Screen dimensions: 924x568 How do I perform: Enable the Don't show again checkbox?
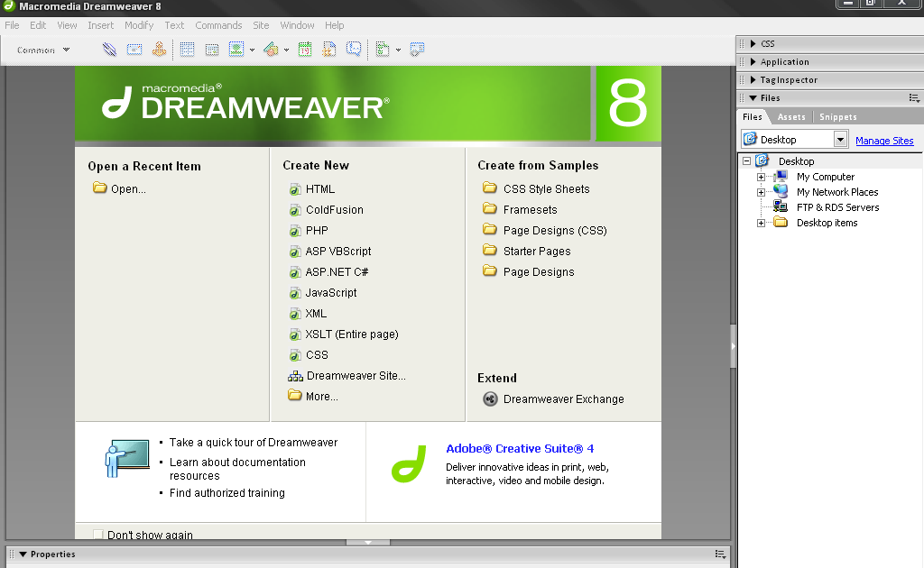point(97,533)
